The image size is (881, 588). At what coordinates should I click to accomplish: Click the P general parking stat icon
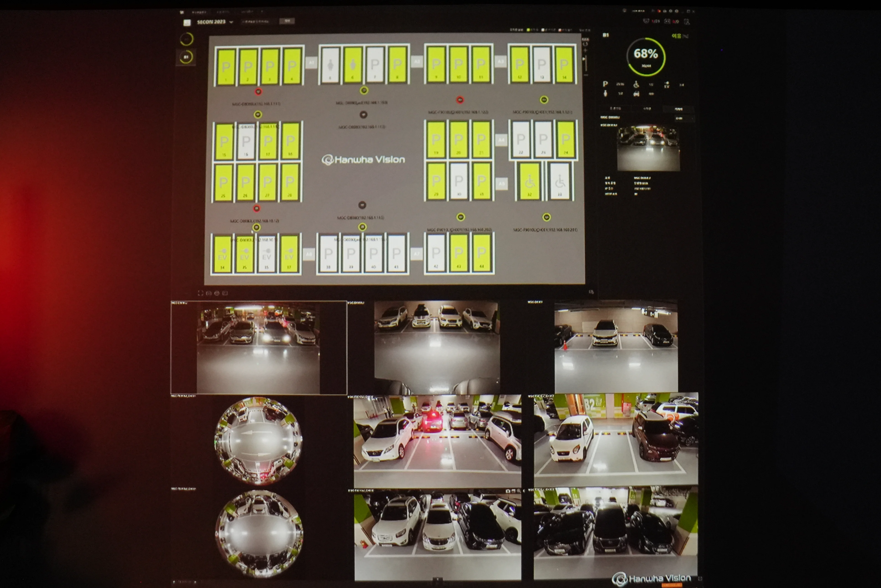coord(605,84)
